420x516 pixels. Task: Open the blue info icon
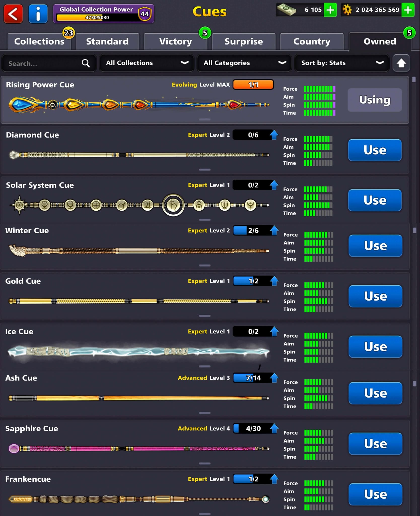38,14
